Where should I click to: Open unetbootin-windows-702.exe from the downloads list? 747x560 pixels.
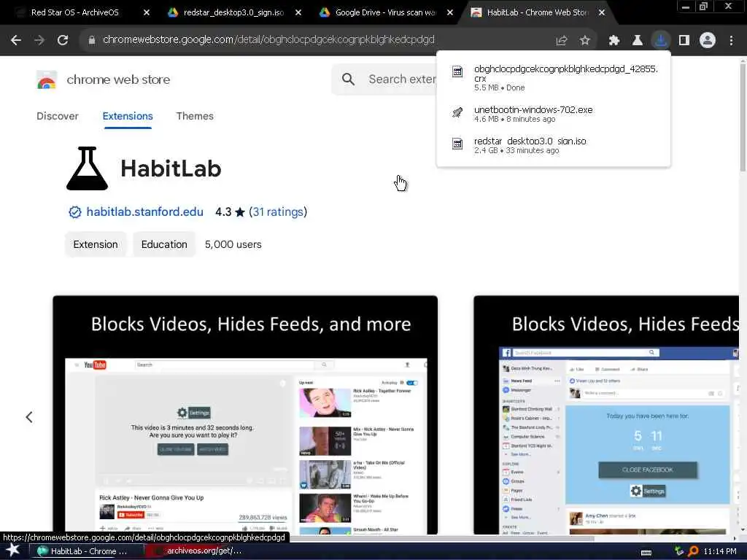(x=553, y=114)
